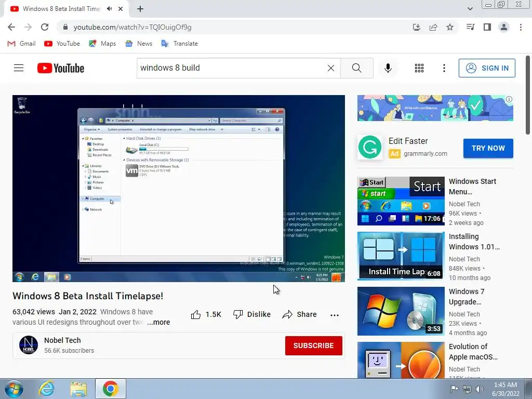Open 'Installing Windows 1.01…' video title

(474, 242)
